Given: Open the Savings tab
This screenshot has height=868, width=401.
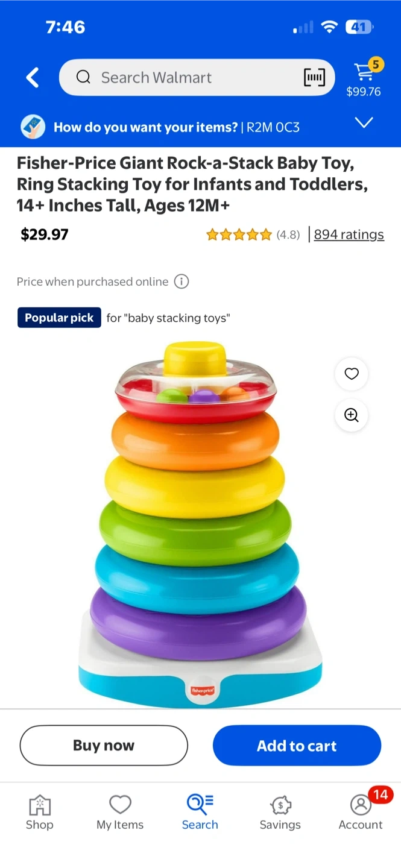Looking at the screenshot, I should pos(280,813).
